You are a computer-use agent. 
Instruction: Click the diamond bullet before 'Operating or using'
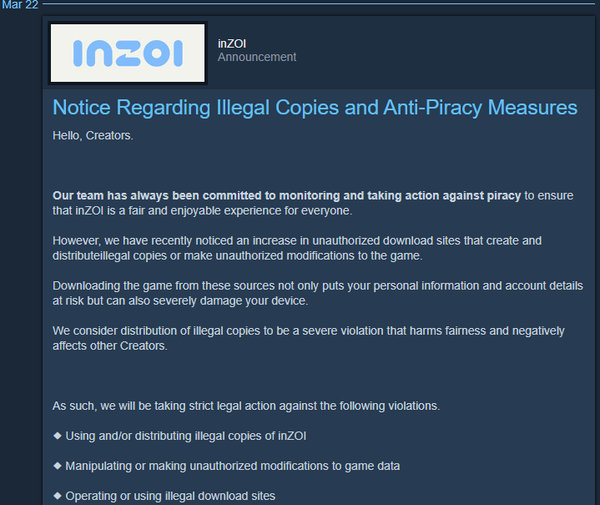[x=57, y=496]
